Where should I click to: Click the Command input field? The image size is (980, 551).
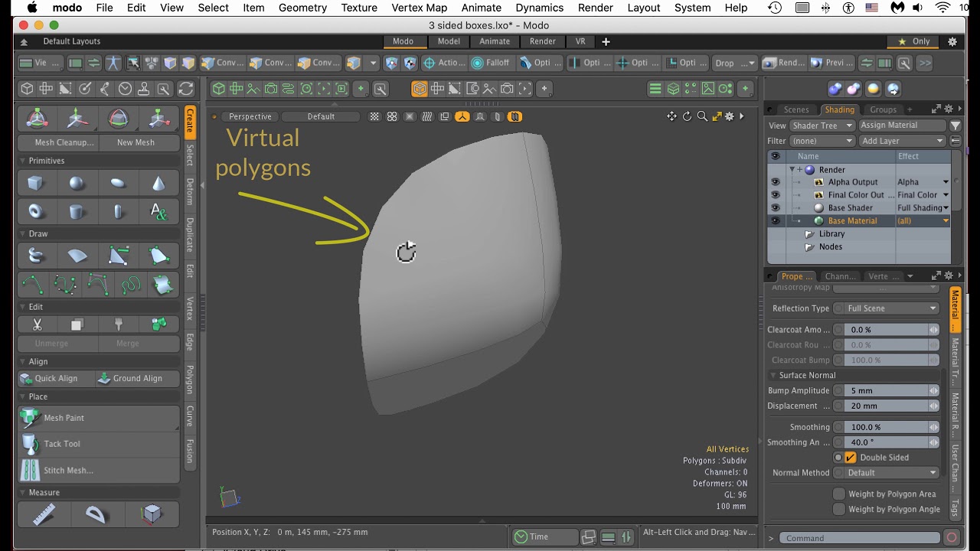[859, 538]
